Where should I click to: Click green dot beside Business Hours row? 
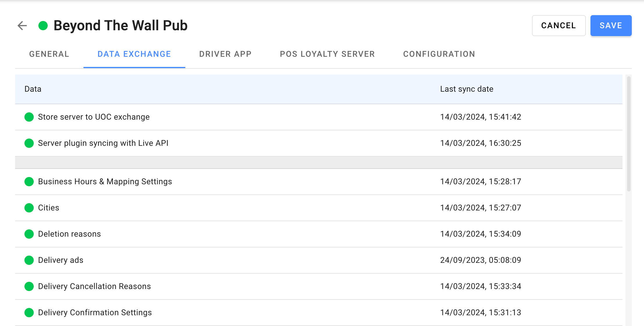29,182
